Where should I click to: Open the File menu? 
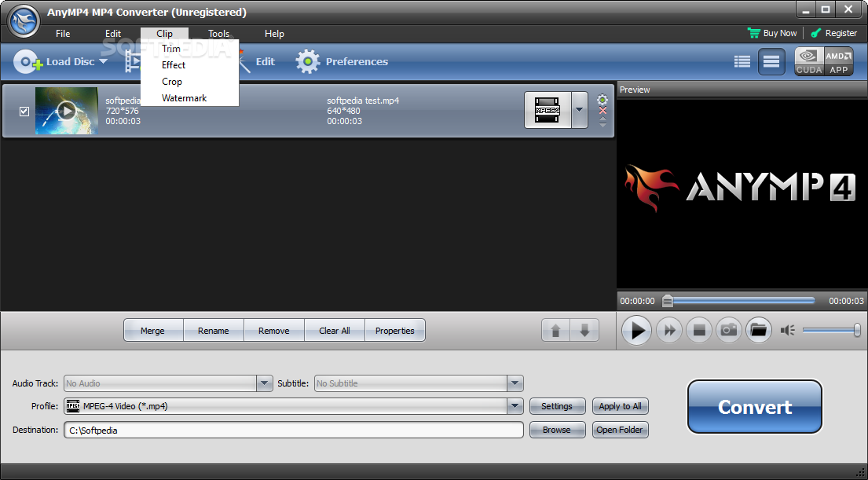click(x=63, y=34)
